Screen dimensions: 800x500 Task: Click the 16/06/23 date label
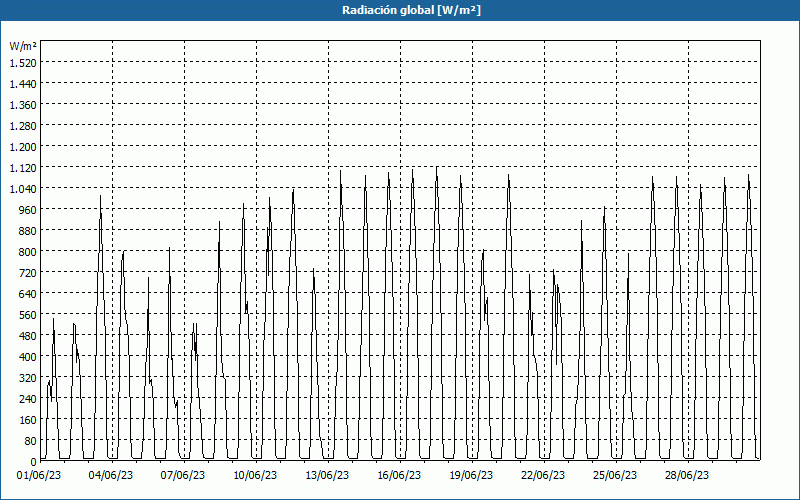399,476
